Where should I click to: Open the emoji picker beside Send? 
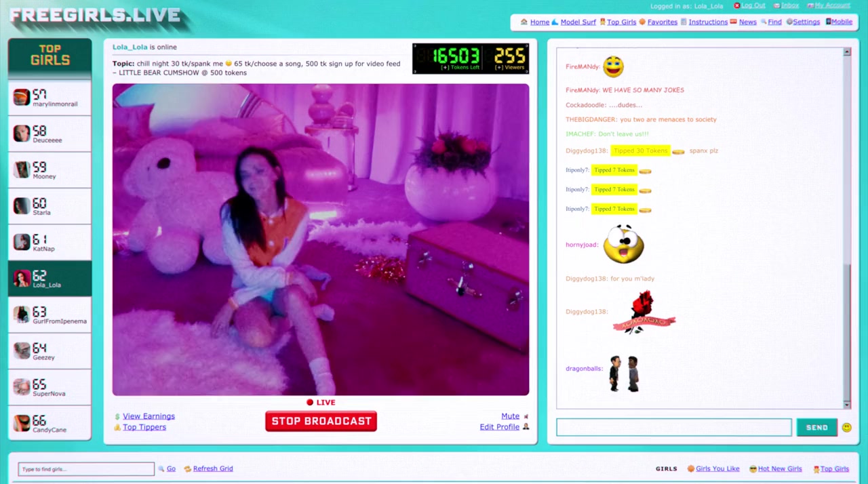click(846, 427)
